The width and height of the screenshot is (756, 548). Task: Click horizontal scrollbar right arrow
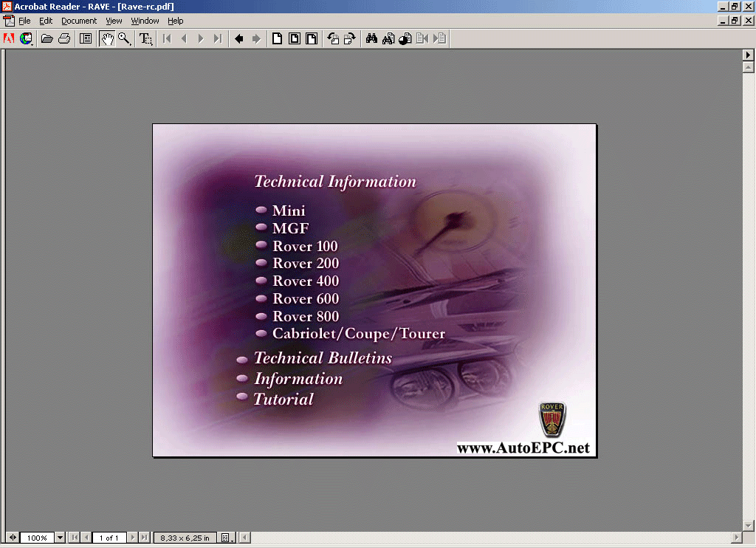click(736, 538)
